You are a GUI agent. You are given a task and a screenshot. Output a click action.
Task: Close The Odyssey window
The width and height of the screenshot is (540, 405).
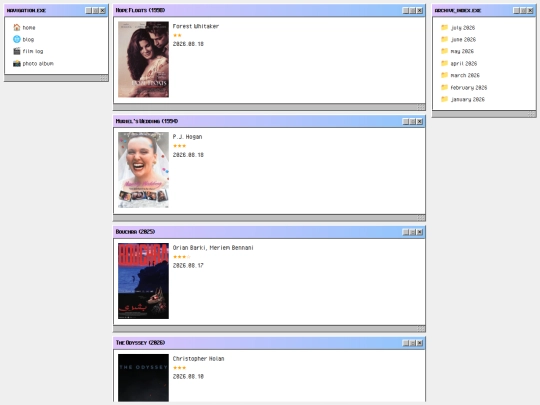coord(420,343)
